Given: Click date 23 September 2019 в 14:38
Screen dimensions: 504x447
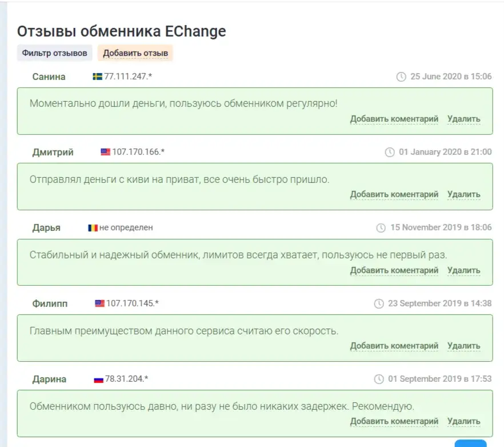Looking at the screenshot, I should click(x=440, y=304).
